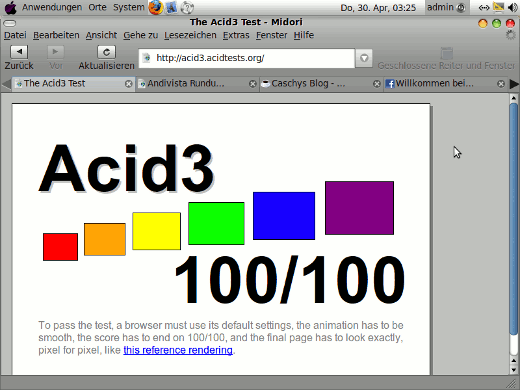This screenshot has width=520, height=390.
Task: Close the Willkommen bei... tab
Action: (501, 84)
